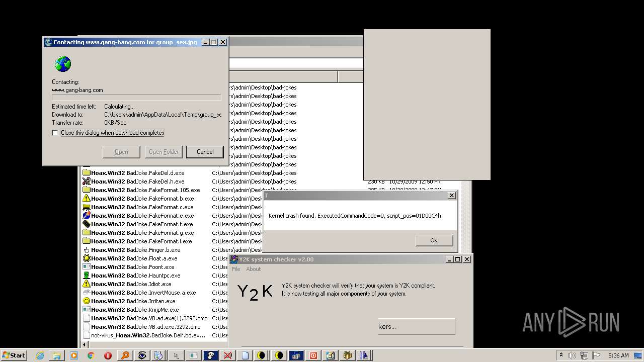Cancel the group_sex.jpg download
This screenshot has width=644, height=362.
click(x=205, y=152)
